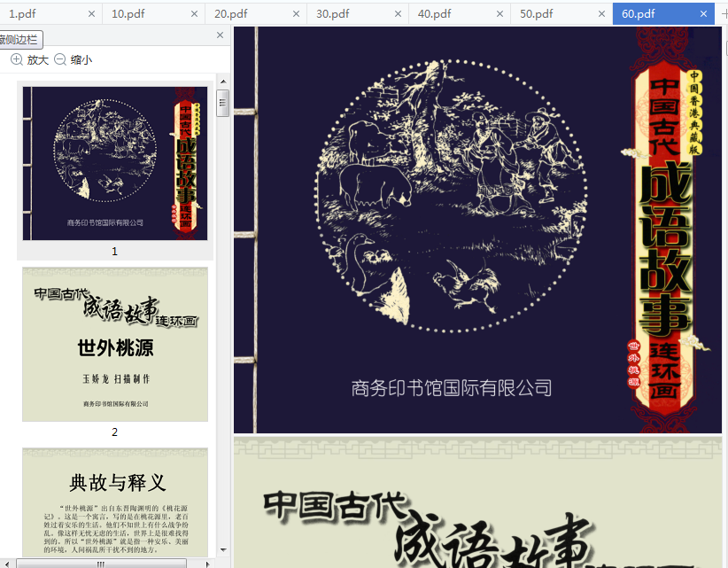This screenshot has height=568, width=728.
Task: Click the sidebar horizontal scrollbar thumb
Action: [101, 564]
